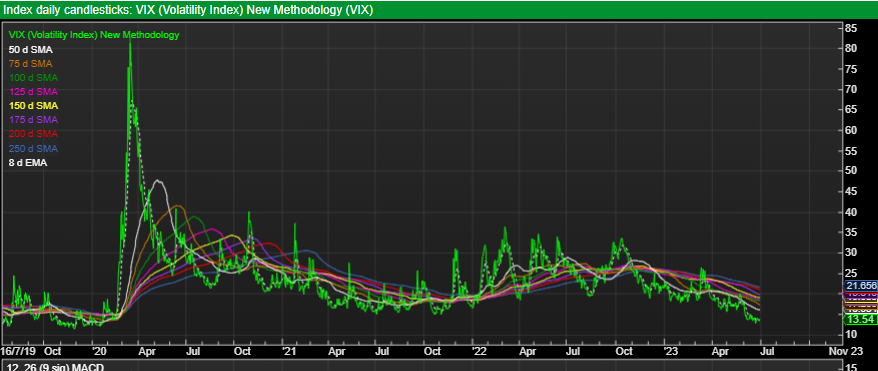Select the 8 d EMA legend entry
Screen dimensions: 878x371
(28, 163)
